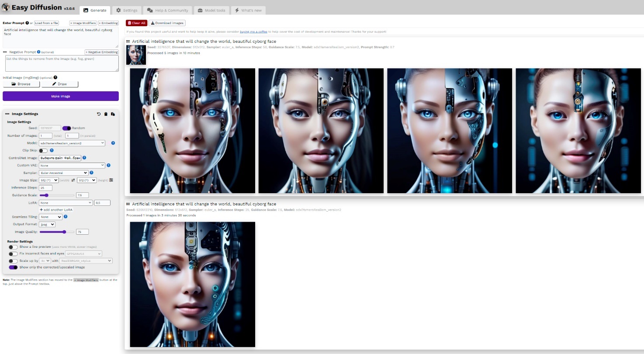Click the copy settings clipboard icon
Image resolution: width=644 pixels, height=354 pixels.
point(106,114)
